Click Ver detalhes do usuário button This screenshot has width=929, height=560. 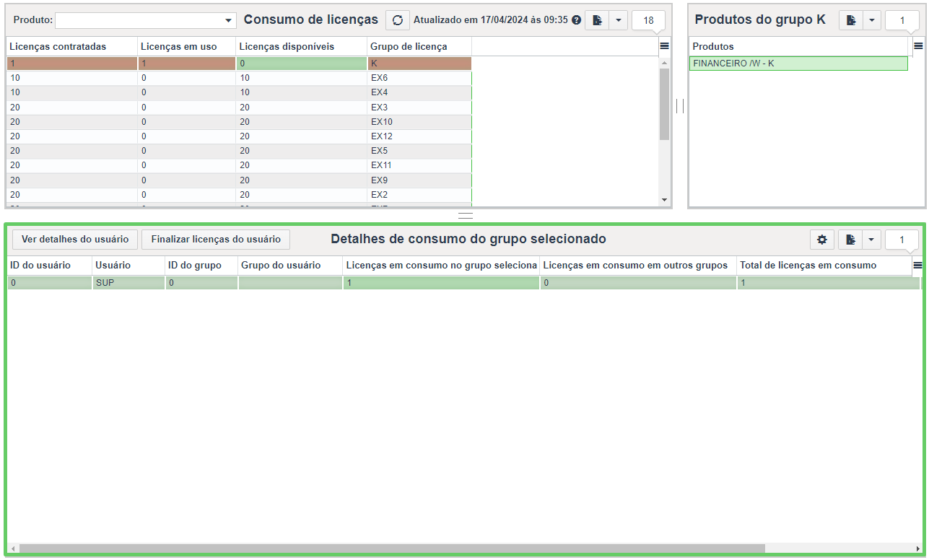point(75,239)
